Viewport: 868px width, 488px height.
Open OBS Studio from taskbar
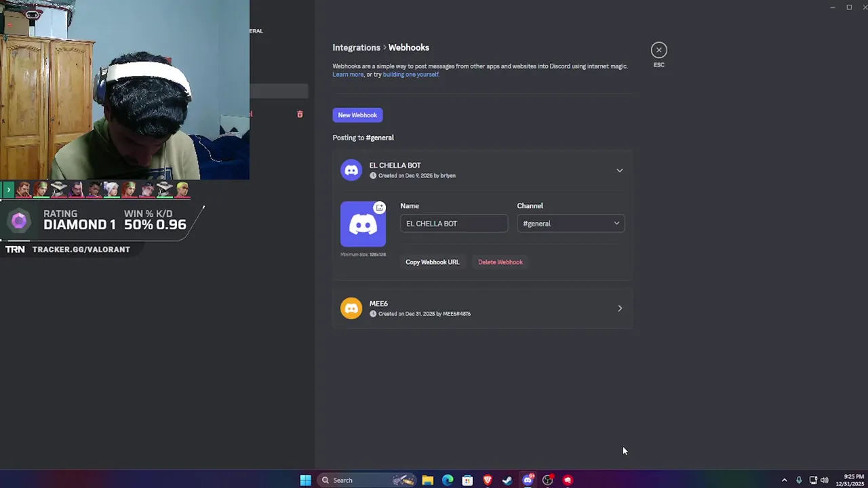548,480
